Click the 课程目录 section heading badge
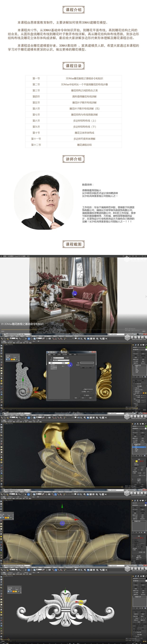This screenshot has width=147, height=644. point(73,66)
